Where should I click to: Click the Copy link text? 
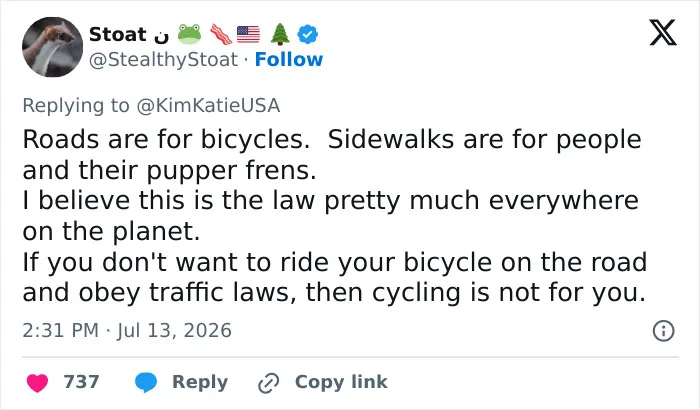pos(341,382)
